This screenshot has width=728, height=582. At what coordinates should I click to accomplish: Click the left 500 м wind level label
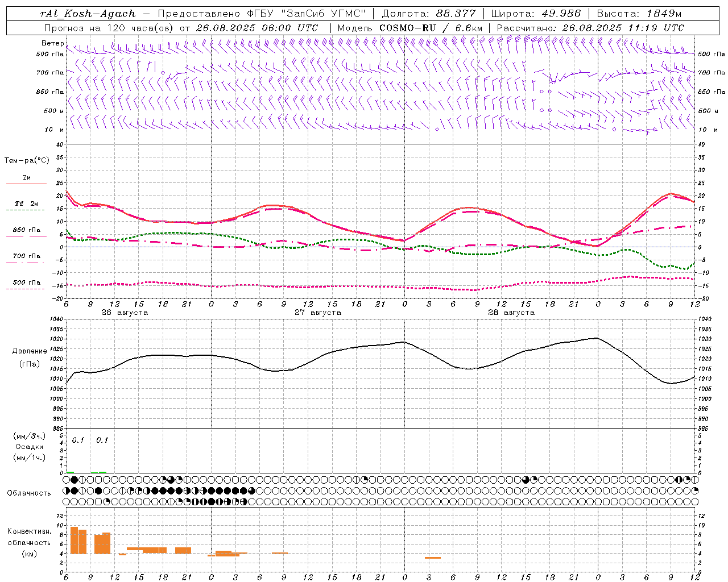[x=54, y=111]
